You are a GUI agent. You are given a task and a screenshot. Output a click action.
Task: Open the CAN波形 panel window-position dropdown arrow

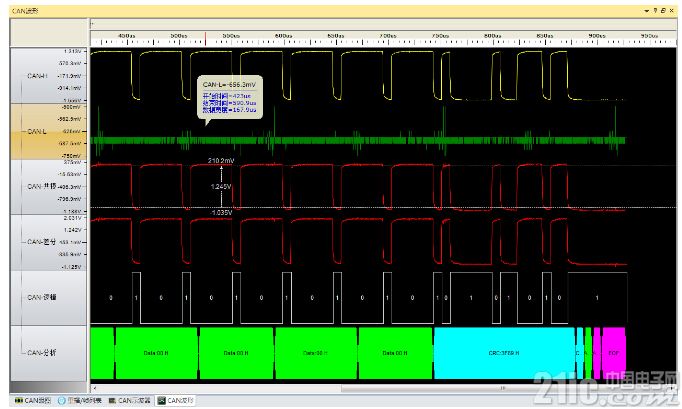pyautogui.click(x=647, y=10)
